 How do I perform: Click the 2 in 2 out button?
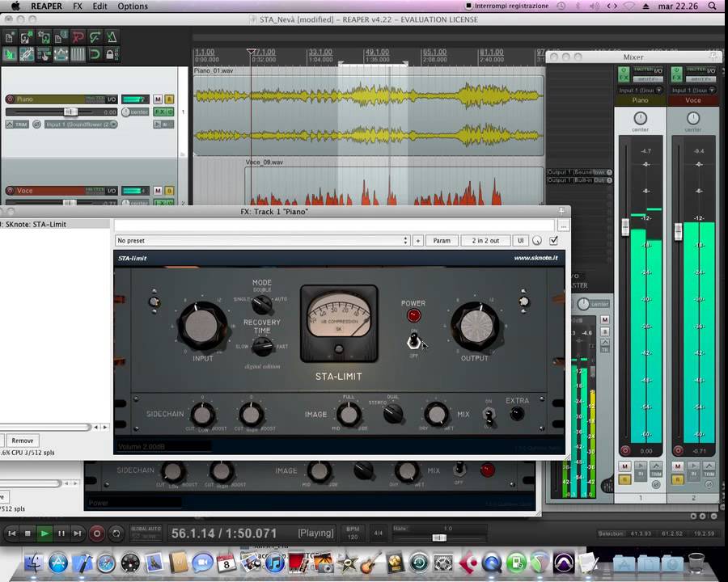485,240
